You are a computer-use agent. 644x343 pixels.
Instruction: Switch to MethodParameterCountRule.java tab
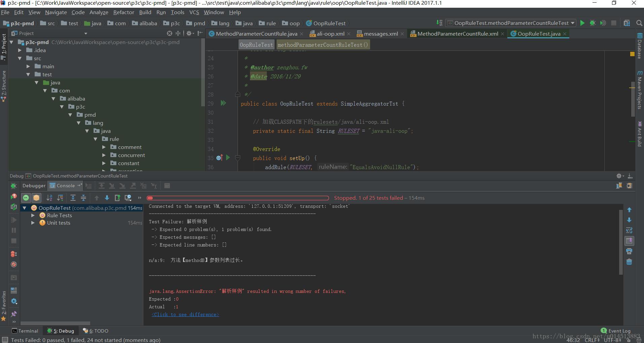tap(256, 34)
